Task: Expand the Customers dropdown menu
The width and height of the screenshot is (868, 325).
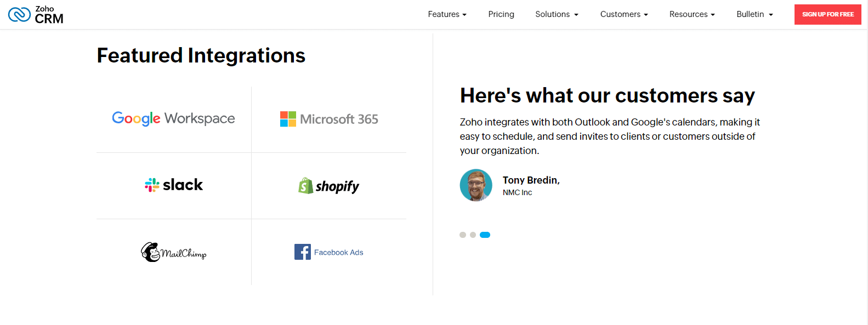Action: [x=624, y=14]
